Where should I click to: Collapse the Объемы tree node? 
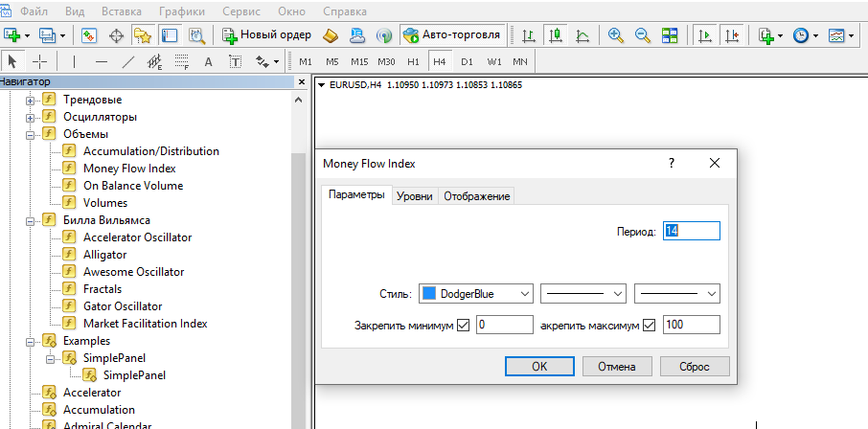click(x=30, y=135)
